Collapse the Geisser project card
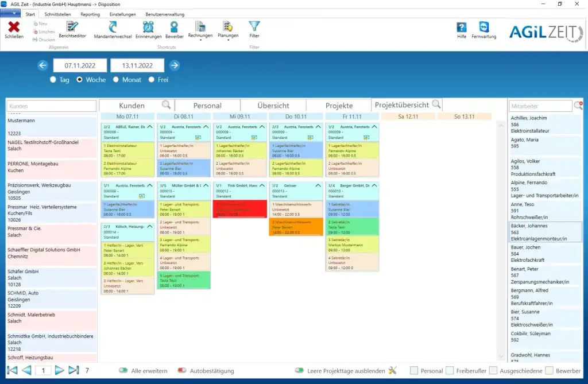 click(318, 185)
